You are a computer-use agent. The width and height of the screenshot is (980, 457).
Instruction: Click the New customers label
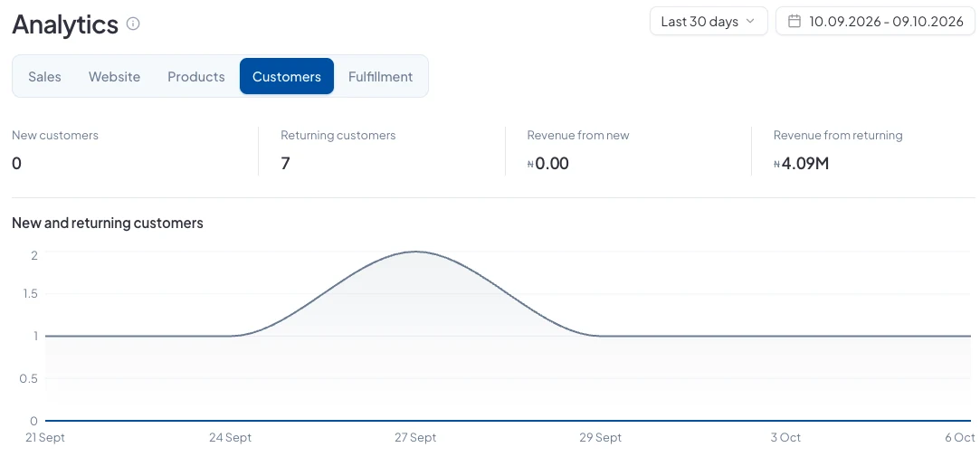pos(55,135)
